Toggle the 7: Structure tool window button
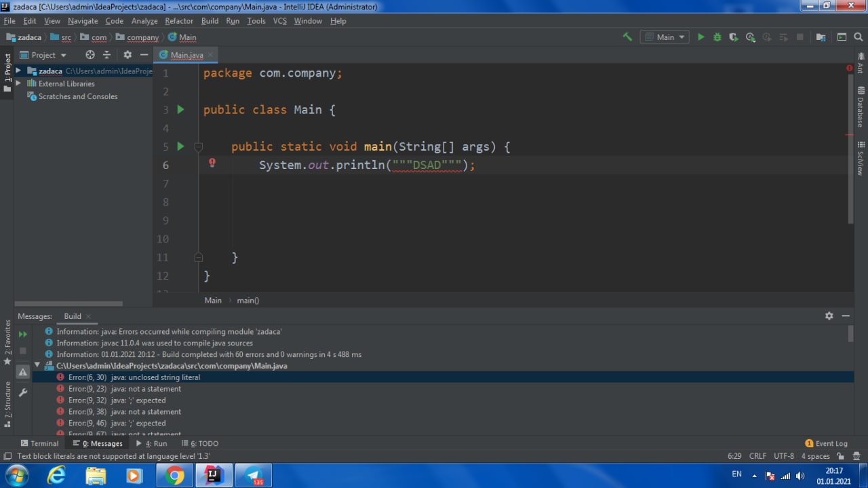 [x=7, y=404]
